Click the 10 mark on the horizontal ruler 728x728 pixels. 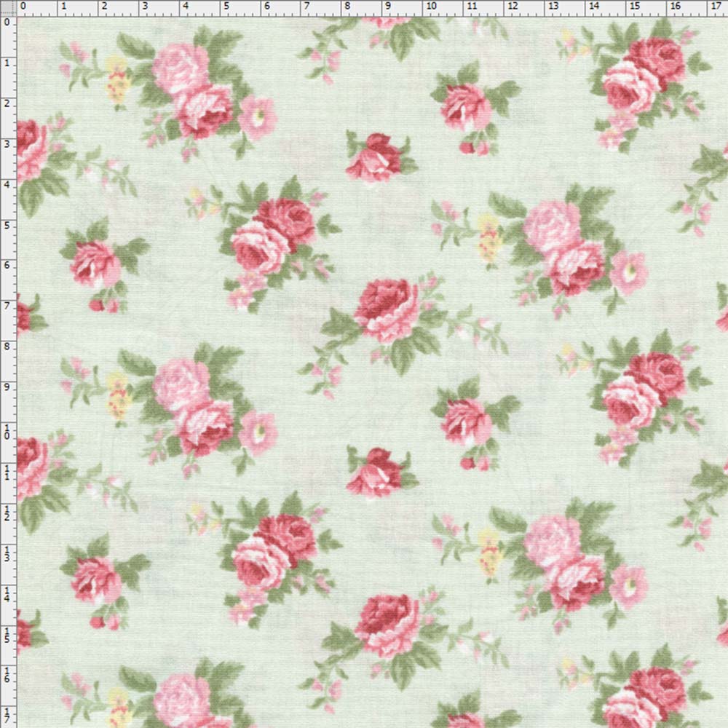click(431, 7)
